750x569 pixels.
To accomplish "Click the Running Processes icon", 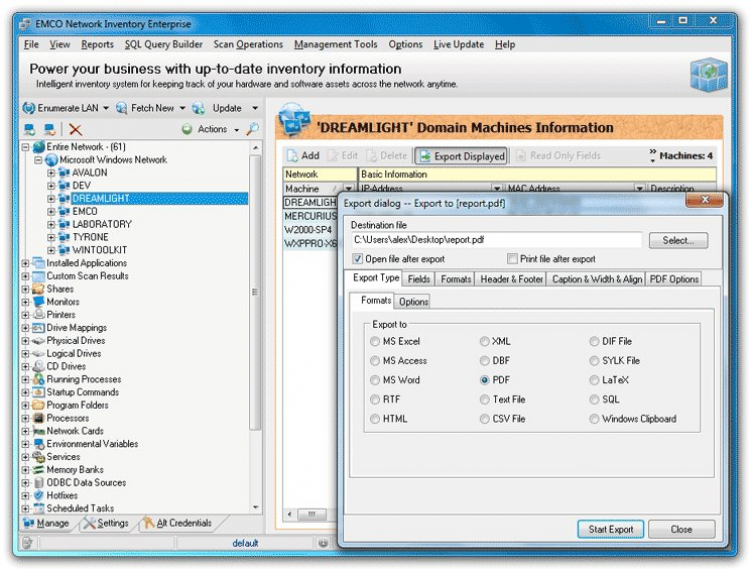I will point(38,379).
